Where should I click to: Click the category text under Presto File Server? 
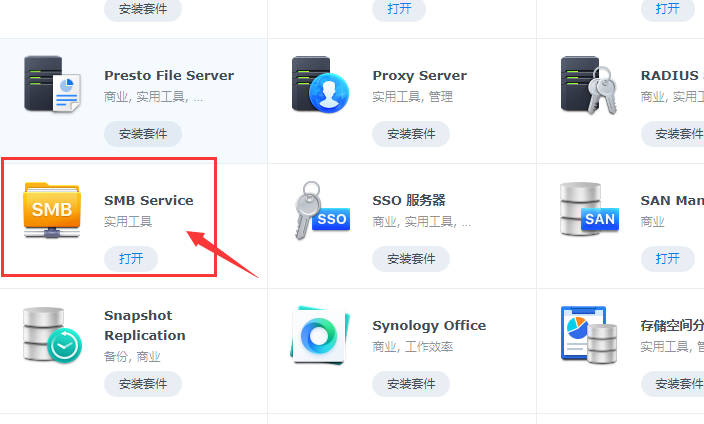click(x=154, y=97)
